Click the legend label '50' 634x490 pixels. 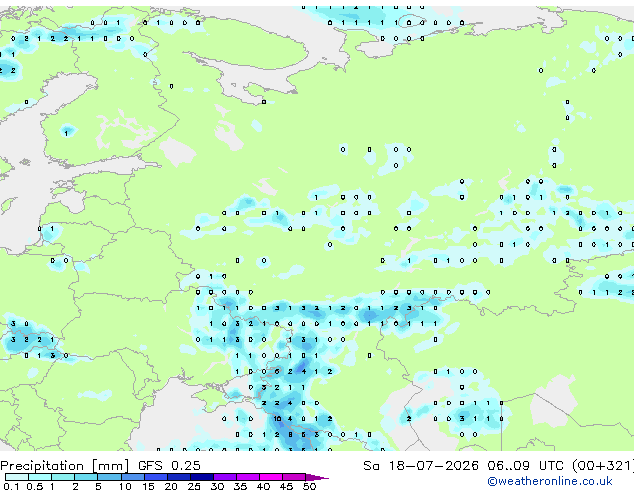point(309,486)
